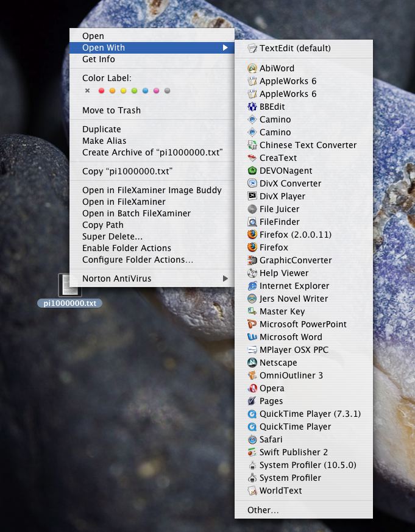Click the File Juicer icon

pyautogui.click(x=252, y=210)
